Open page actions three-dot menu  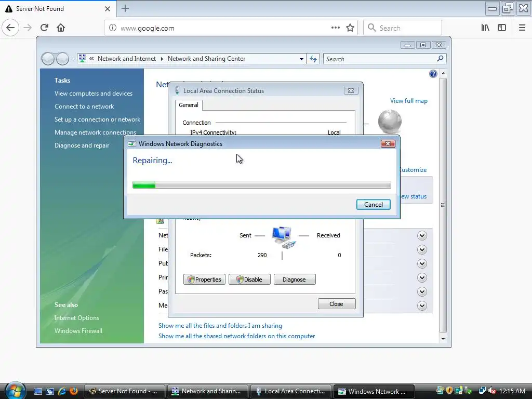coord(336,28)
